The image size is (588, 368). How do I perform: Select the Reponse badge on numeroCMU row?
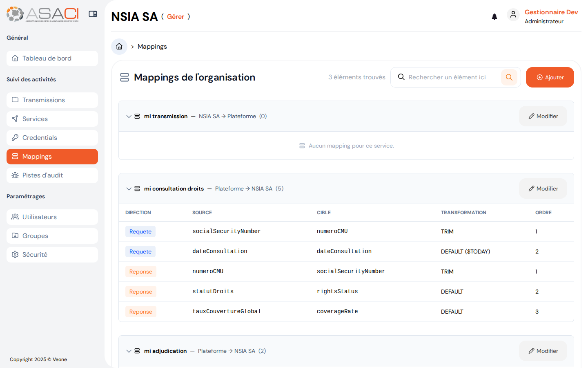[141, 271]
